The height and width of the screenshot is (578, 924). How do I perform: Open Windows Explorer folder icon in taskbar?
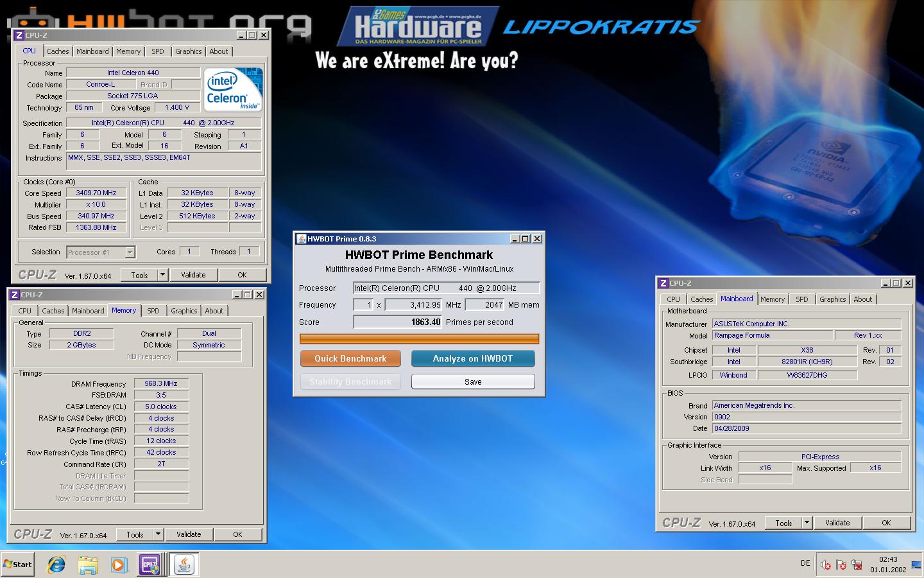click(88, 565)
